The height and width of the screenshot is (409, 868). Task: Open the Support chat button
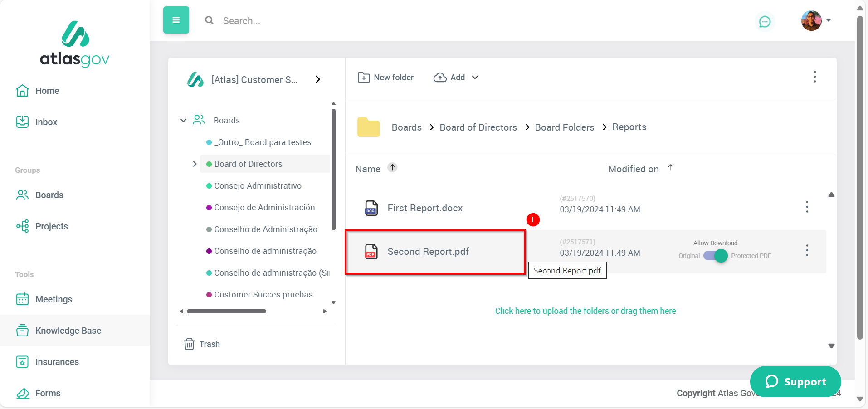tap(795, 381)
